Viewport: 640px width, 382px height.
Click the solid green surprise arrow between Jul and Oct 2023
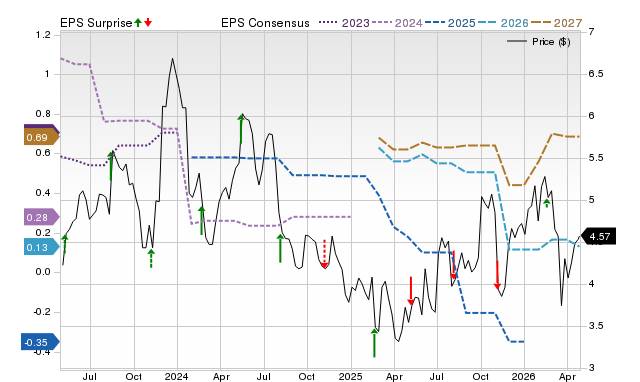pyautogui.click(x=111, y=166)
